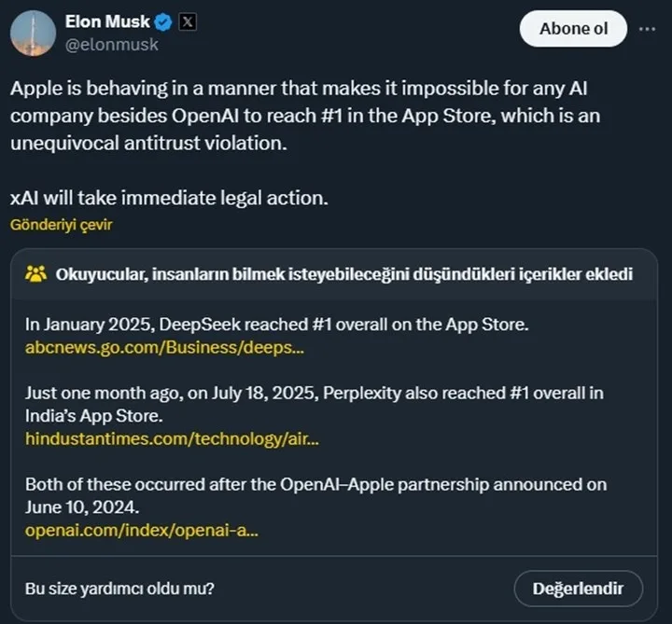Click the 'Okuyucular, insanların...' note header
This screenshot has height=624, width=672.
pos(343,274)
